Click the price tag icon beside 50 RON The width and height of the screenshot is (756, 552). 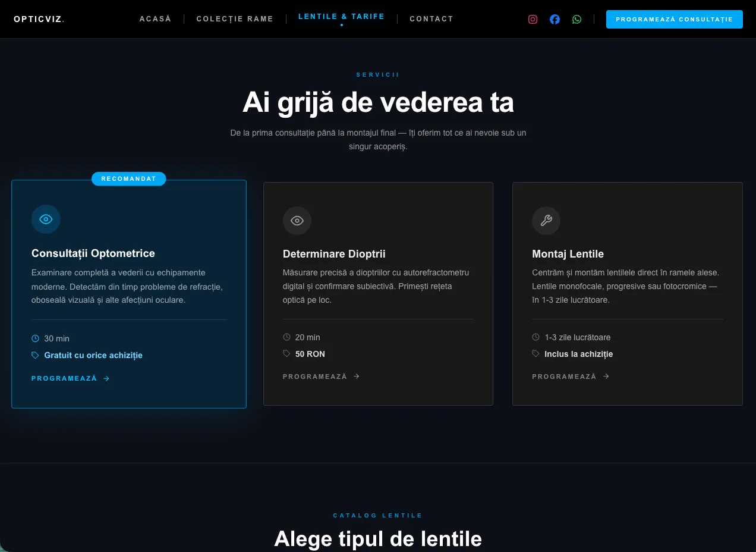click(x=286, y=354)
